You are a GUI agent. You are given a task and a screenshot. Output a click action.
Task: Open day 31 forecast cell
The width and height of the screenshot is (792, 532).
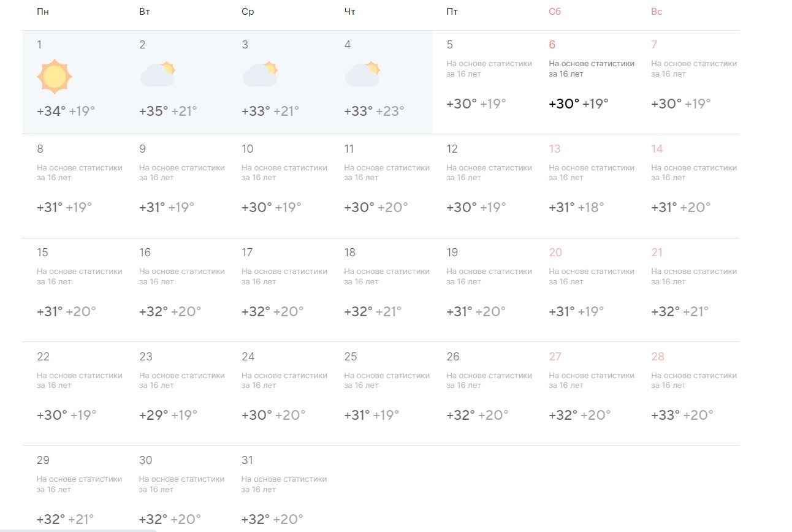tap(278, 489)
